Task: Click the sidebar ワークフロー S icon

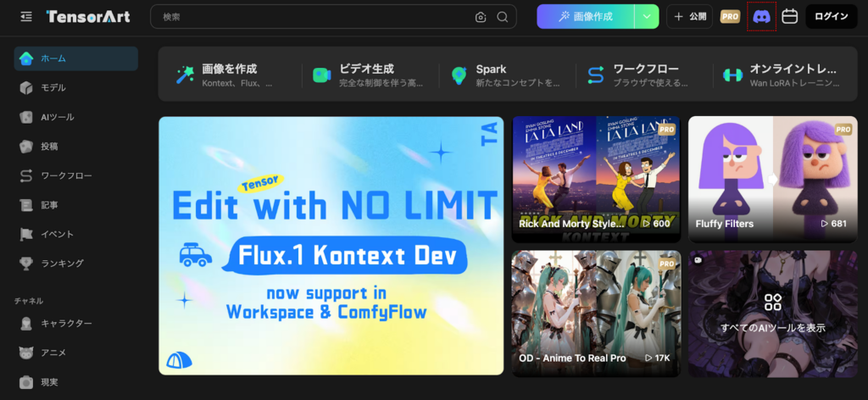Action: (x=26, y=176)
